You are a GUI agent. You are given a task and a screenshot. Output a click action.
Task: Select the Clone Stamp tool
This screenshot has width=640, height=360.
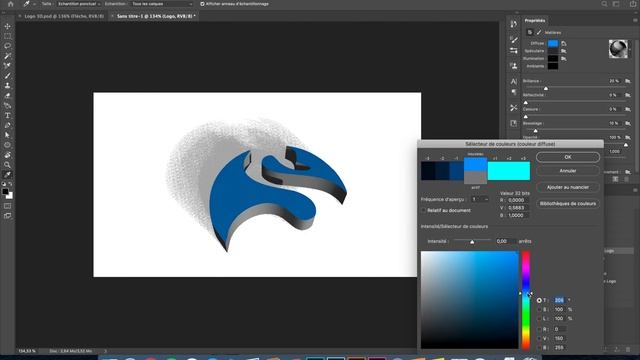click(x=7, y=86)
